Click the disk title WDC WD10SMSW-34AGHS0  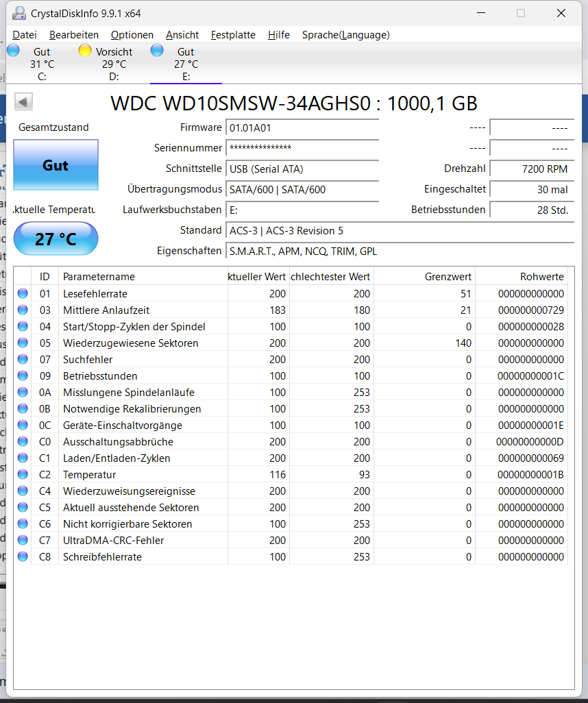294,103
